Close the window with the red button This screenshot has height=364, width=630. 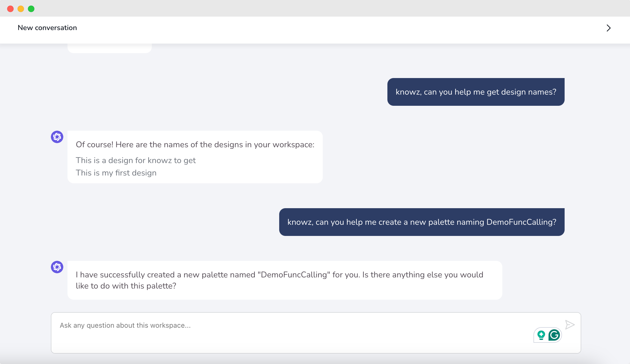pos(10,9)
